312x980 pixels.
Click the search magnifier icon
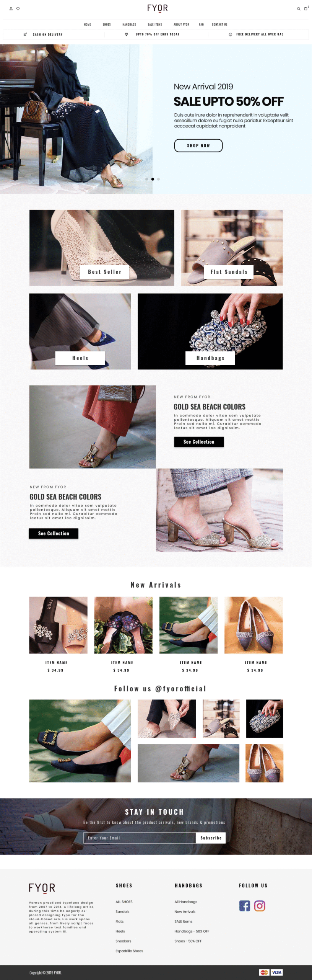pos(299,9)
